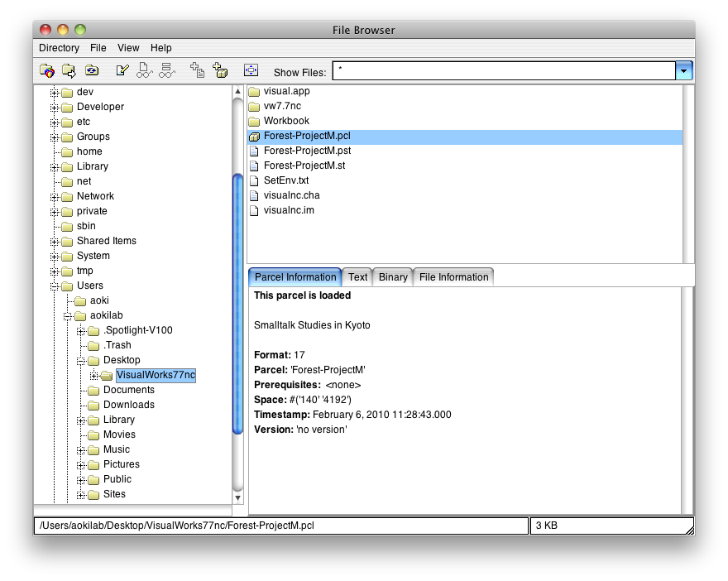728x581 pixels.
Task: Select the Parcel Information tab
Action: point(295,277)
